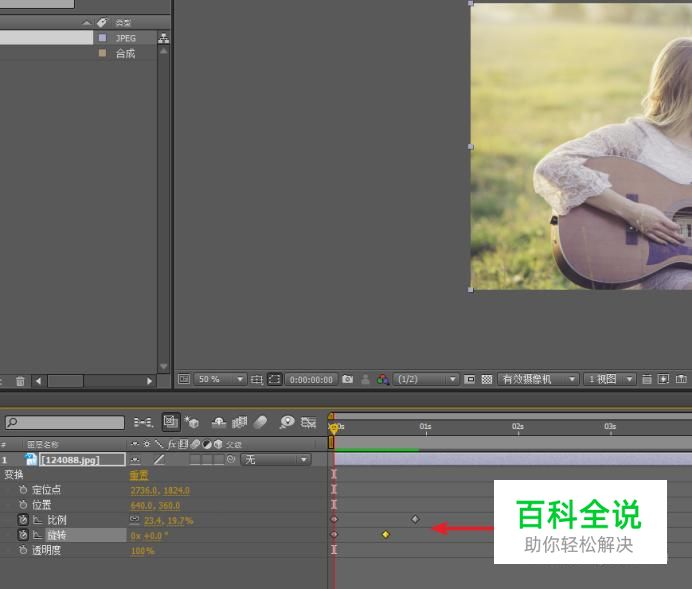The height and width of the screenshot is (589, 692).
Task: Click the fast previews icon right of views
Action: click(x=663, y=379)
